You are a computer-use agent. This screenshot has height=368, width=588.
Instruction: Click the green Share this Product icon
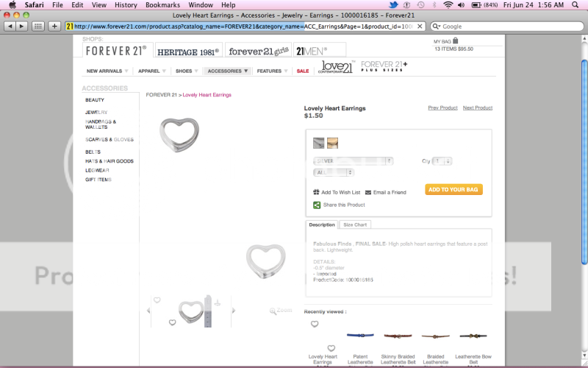pos(317,205)
